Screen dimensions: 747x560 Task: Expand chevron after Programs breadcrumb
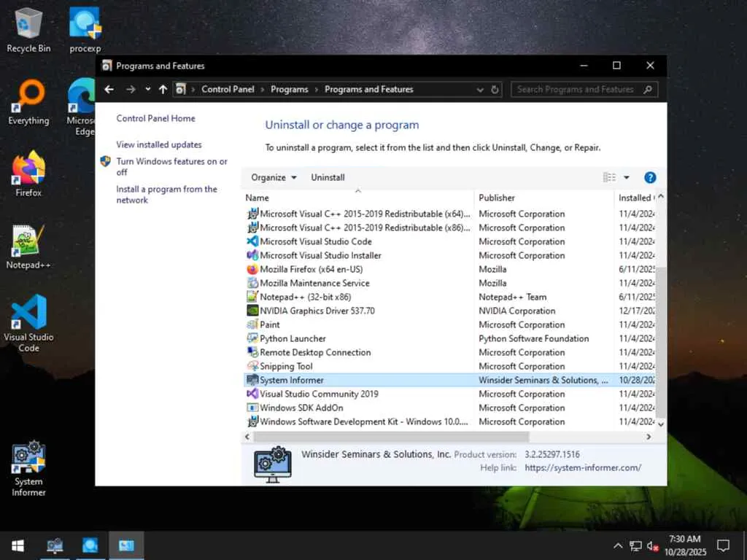(317, 90)
